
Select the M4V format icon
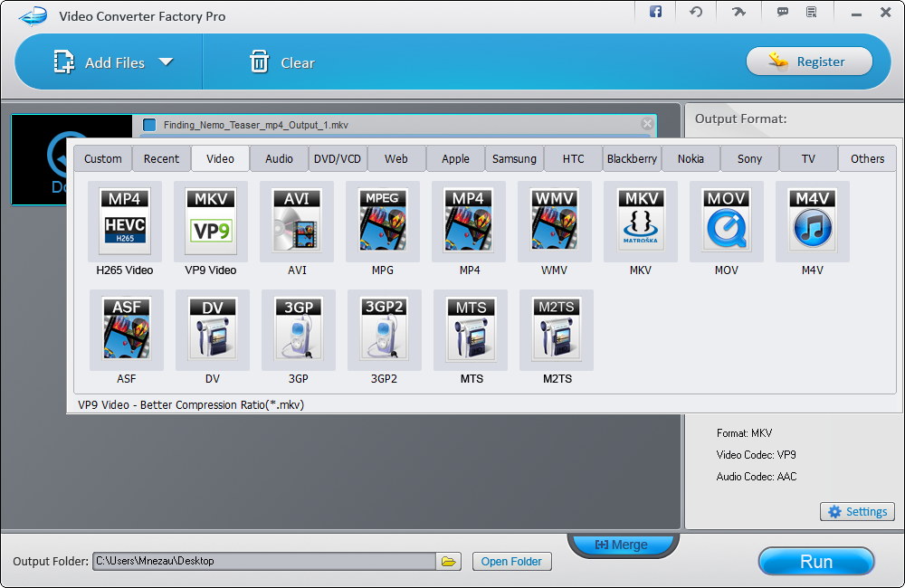(813, 220)
